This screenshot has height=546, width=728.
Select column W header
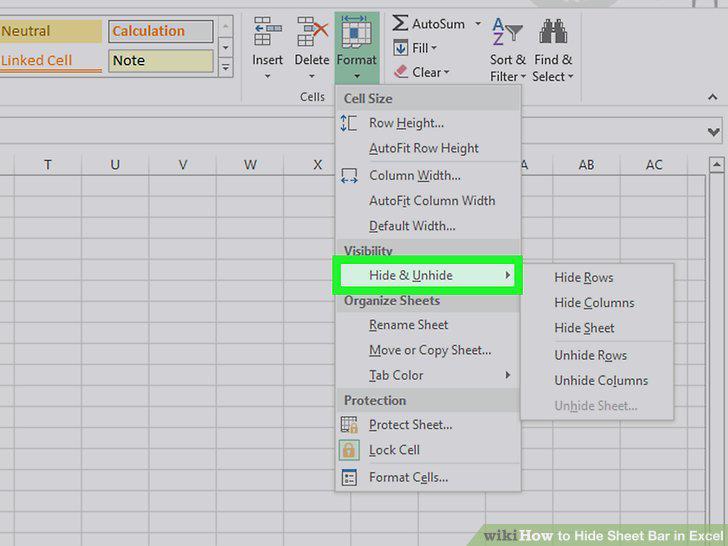(250, 165)
